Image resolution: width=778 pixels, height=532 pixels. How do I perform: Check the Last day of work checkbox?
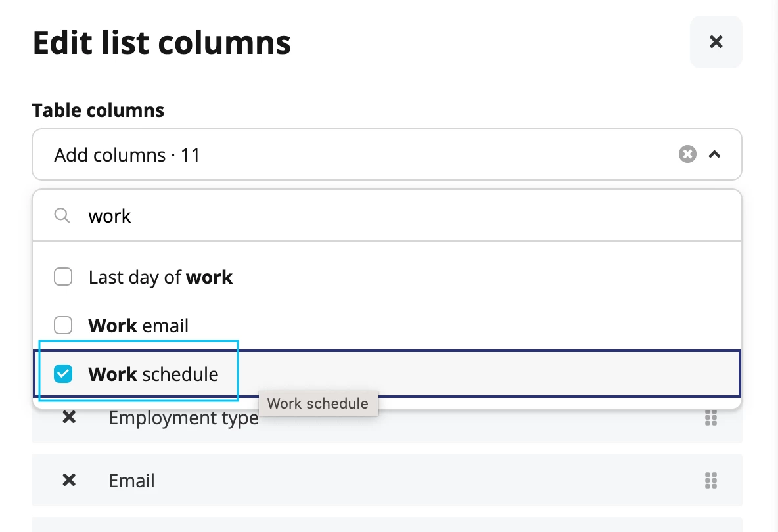(63, 277)
